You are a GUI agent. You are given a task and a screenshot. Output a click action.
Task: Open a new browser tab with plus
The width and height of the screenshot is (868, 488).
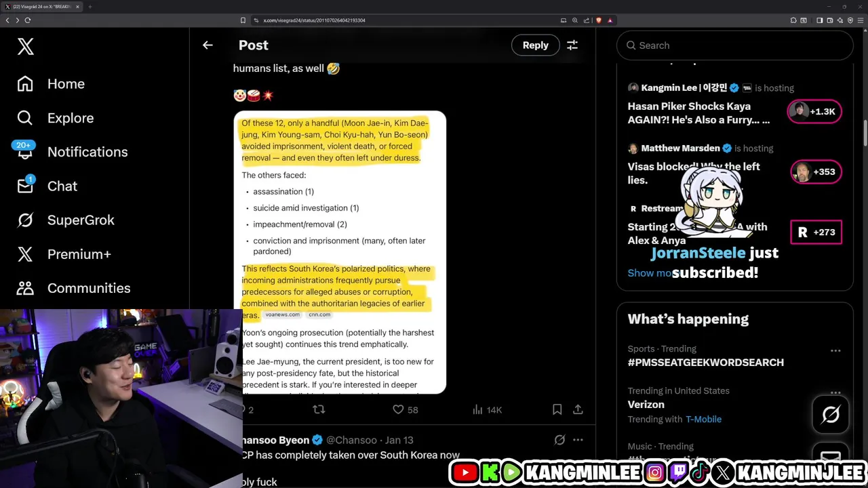coord(90,7)
